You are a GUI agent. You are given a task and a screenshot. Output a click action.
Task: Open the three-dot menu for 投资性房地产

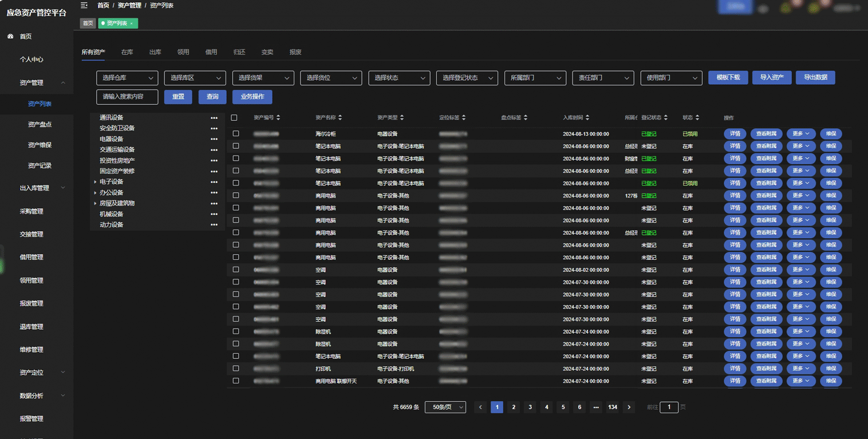214,160
